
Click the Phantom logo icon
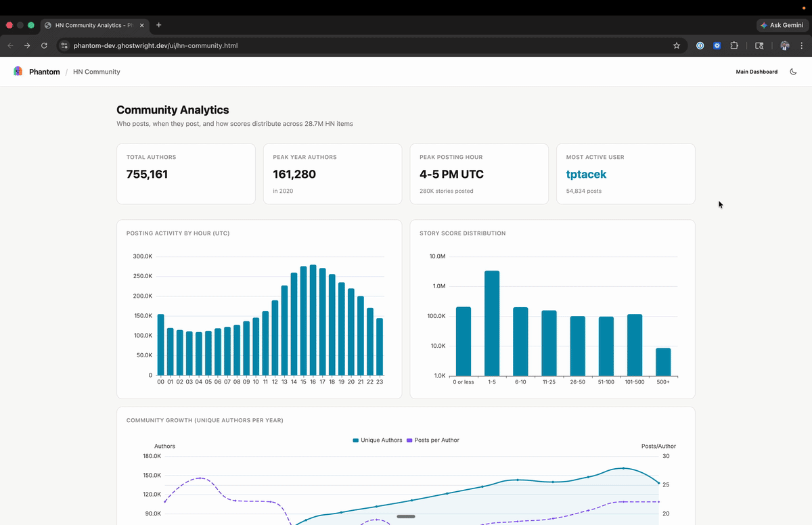(18, 71)
